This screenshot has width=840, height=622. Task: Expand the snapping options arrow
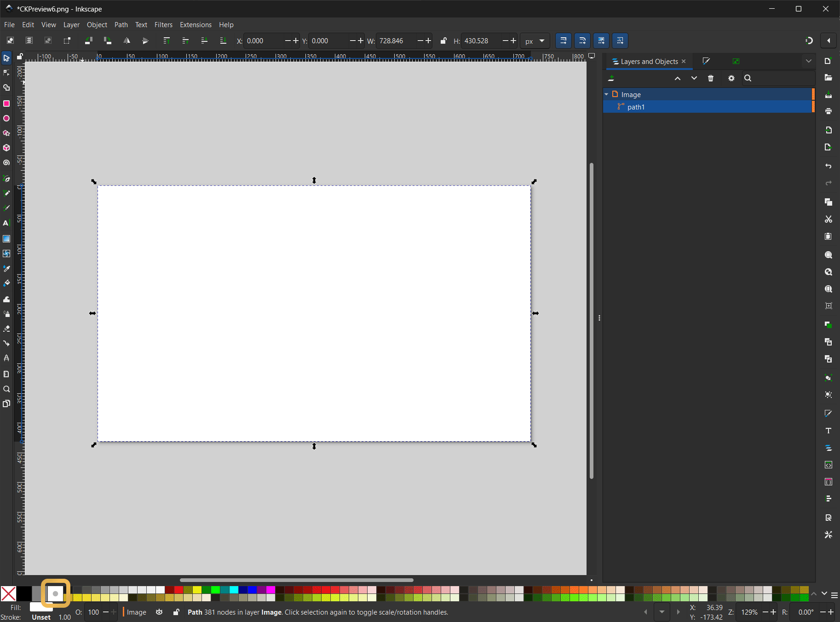tap(828, 40)
